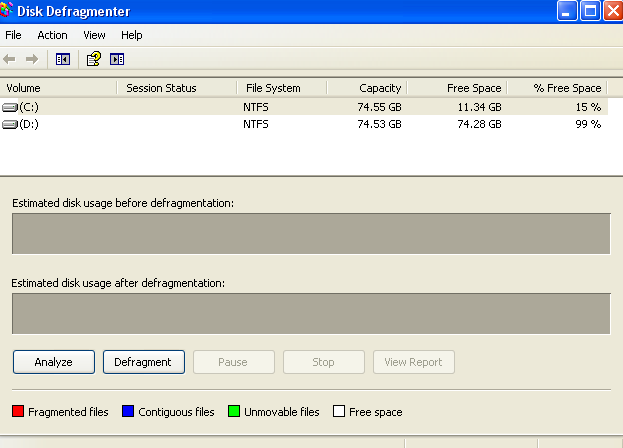The width and height of the screenshot is (623, 448).
Task: Click the green Unmovable files swatch
Action: (x=234, y=411)
